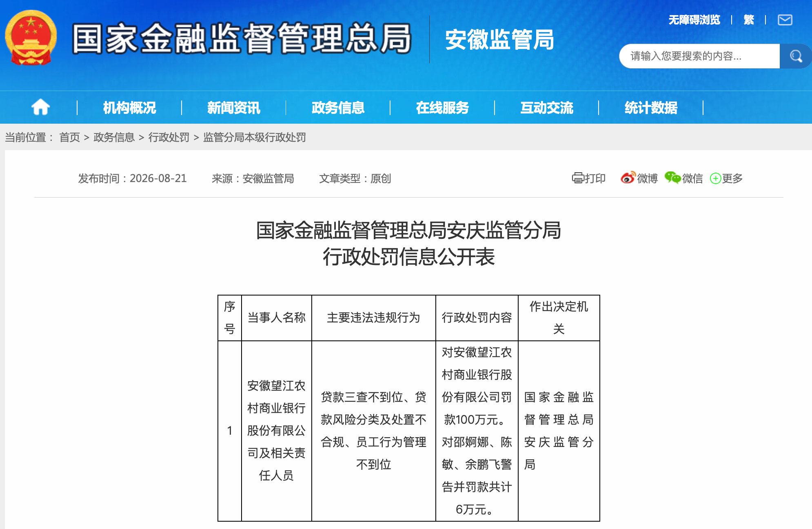This screenshot has height=529, width=812.
Task: Click the 行政处罚内容 column header
Action: (x=477, y=318)
